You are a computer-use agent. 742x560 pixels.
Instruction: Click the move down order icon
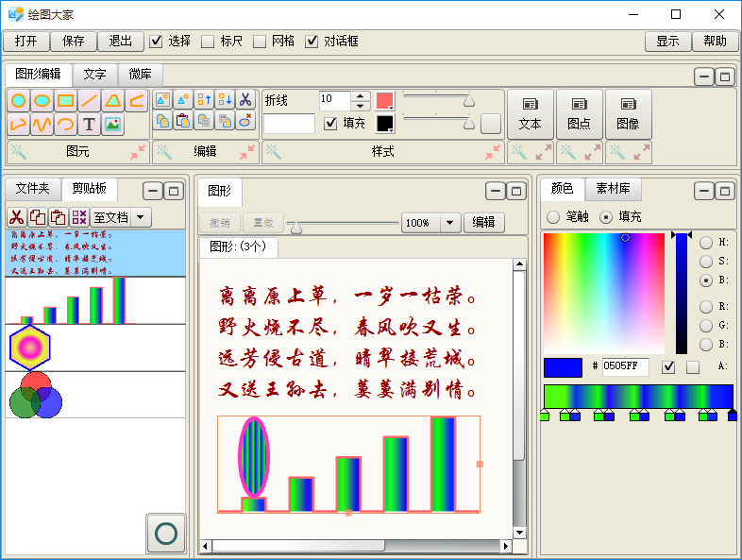225,99
